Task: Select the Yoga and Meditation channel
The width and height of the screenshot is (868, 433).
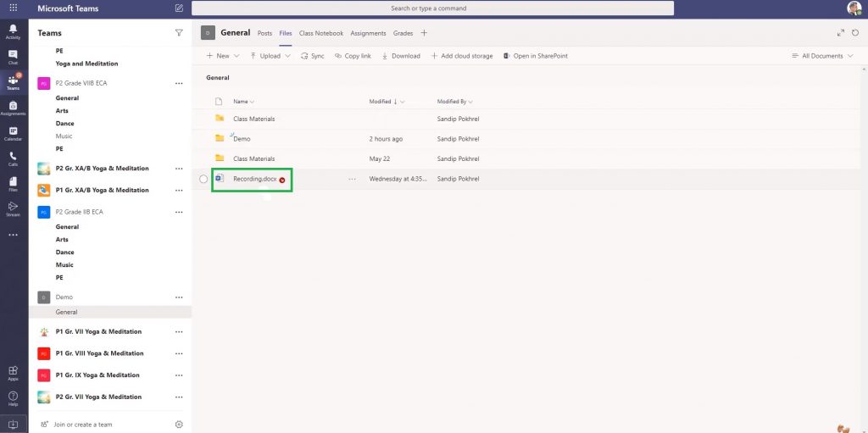Action: coord(87,64)
